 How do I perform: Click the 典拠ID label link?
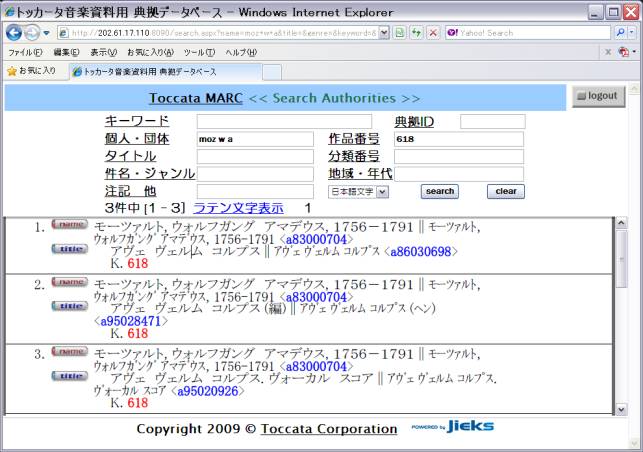414,122
